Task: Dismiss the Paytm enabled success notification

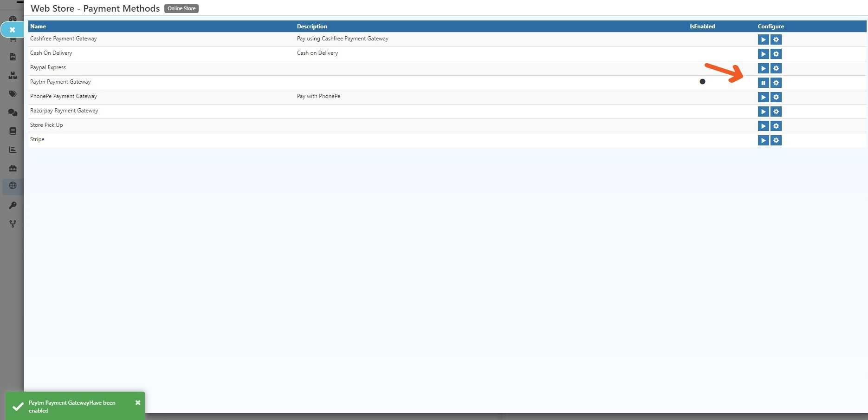Action: click(x=137, y=402)
